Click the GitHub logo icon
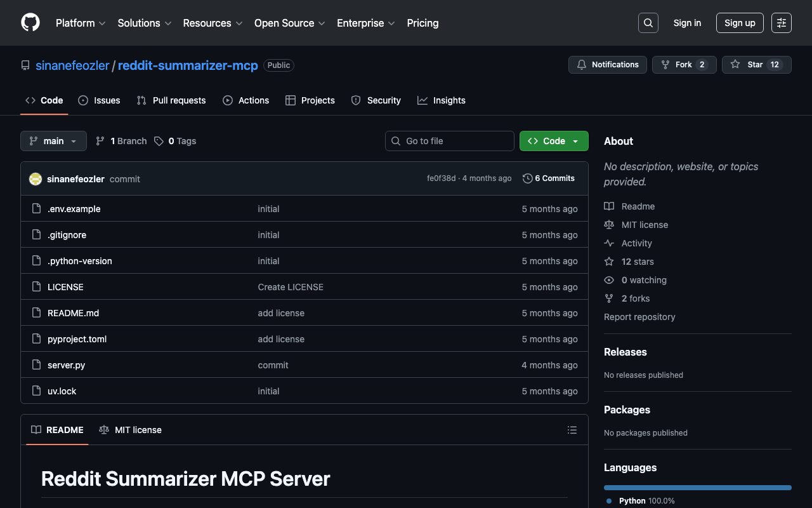This screenshot has height=508, width=812. click(30, 23)
